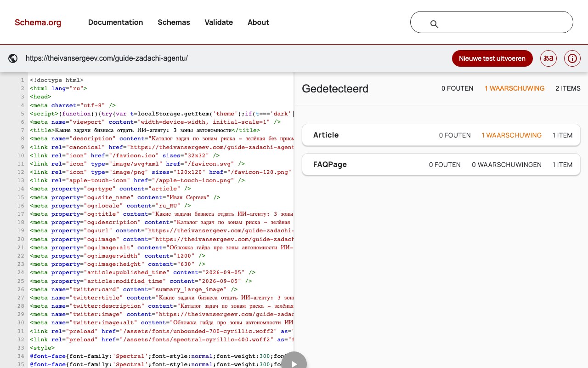Click the 0 FOUTEN summary in the header
Viewport: 588px width, 368px height.
(x=458, y=88)
